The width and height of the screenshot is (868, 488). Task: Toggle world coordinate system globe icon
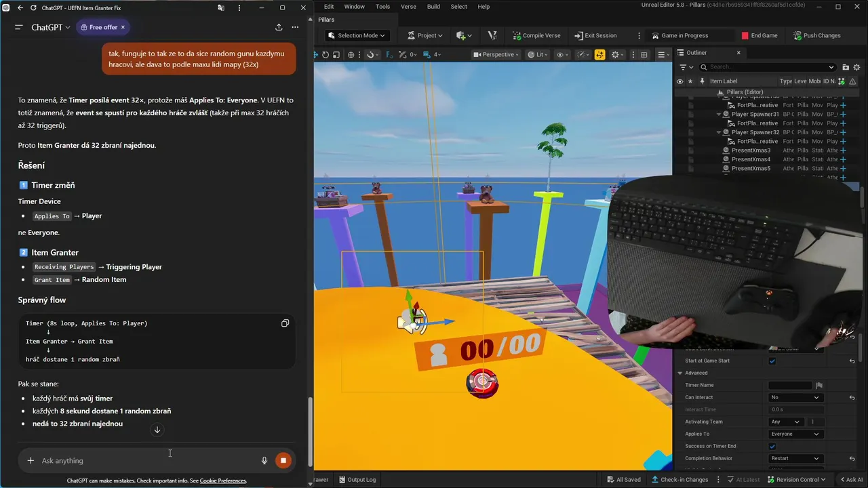click(x=351, y=54)
